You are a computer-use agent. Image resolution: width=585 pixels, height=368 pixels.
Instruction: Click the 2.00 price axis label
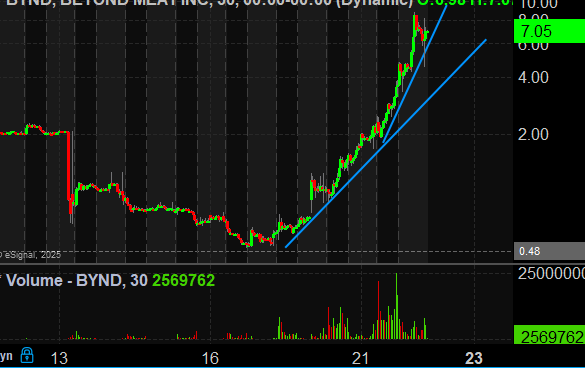[x=533, y=134]
